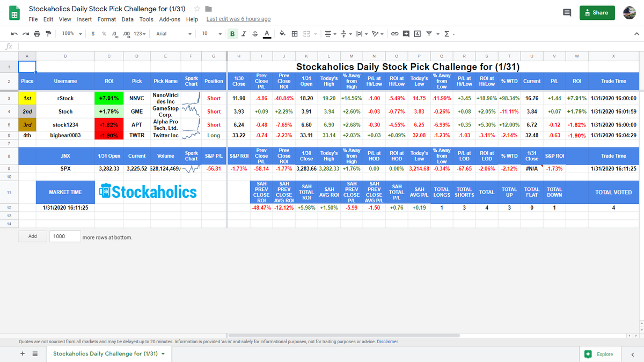The height and width of the screenshot is (362, 644).
Task: Increase decimal places button
Action: (x=127, y=34)
